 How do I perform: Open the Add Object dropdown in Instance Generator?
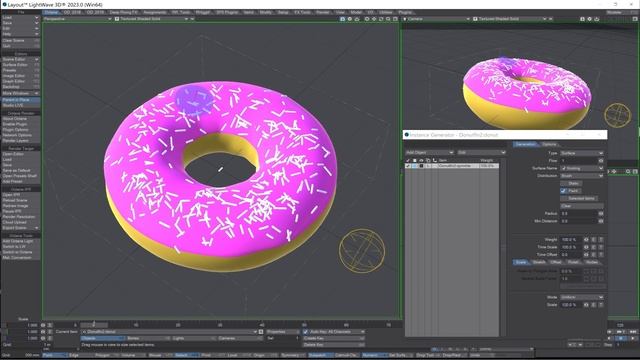429,152
